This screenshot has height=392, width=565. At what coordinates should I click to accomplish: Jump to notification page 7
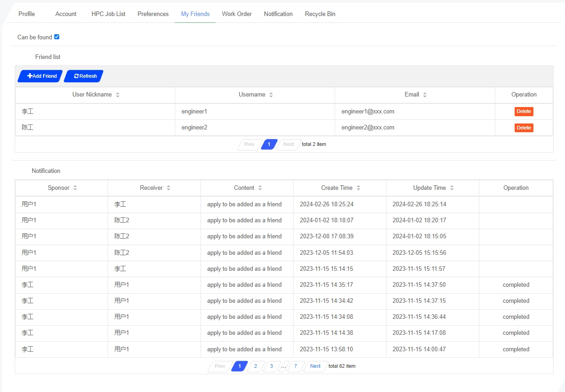pyautogui.click(x=296, y=366)
